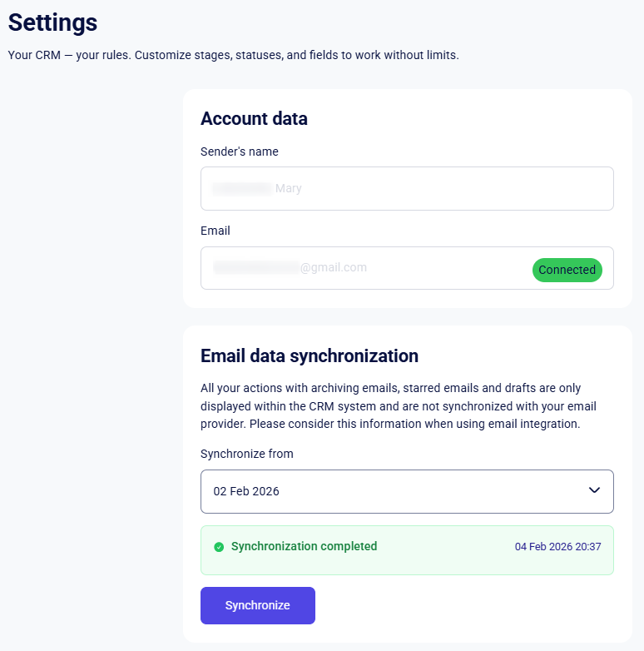Click the @gmail.com text in email field
Viewport: 644px width, 651px height.
coord(334,268)
